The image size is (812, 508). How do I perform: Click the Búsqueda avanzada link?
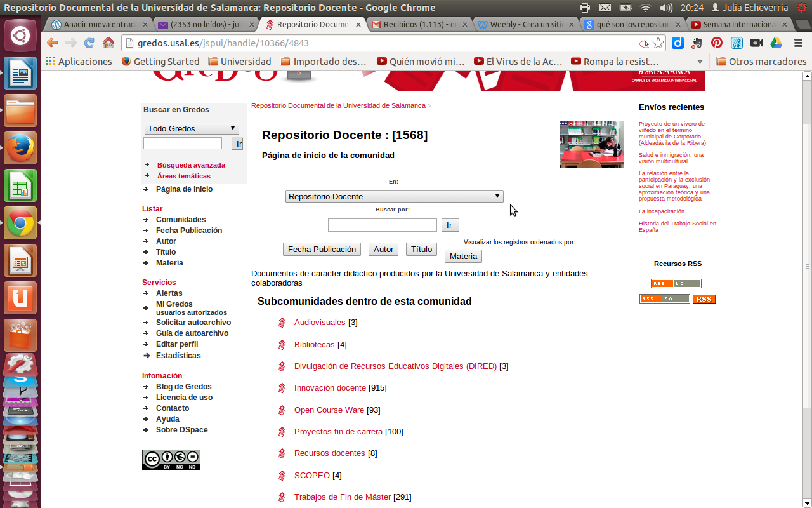click(x=191, y=165)
